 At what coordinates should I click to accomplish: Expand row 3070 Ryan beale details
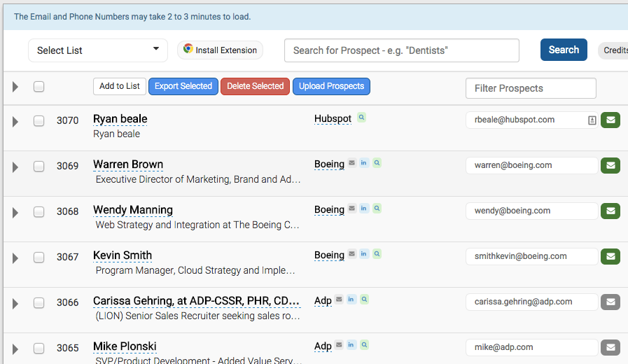coord(15,121)
